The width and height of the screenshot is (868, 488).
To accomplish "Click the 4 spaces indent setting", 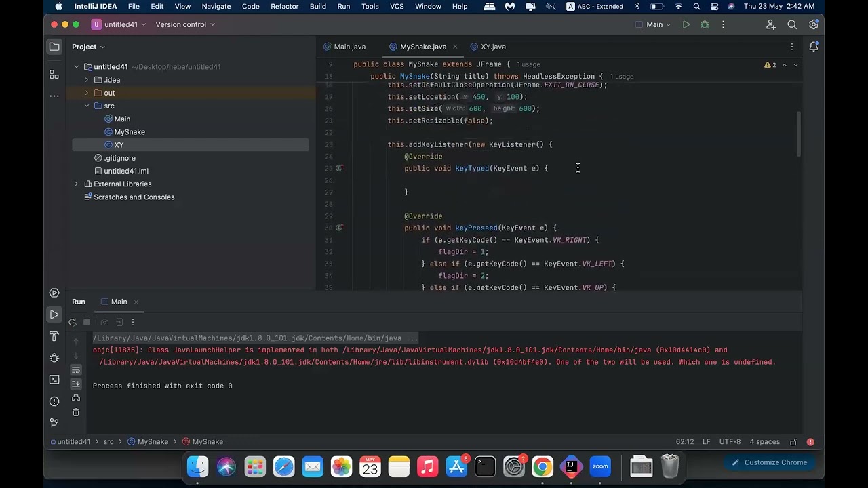I will 765,442.
